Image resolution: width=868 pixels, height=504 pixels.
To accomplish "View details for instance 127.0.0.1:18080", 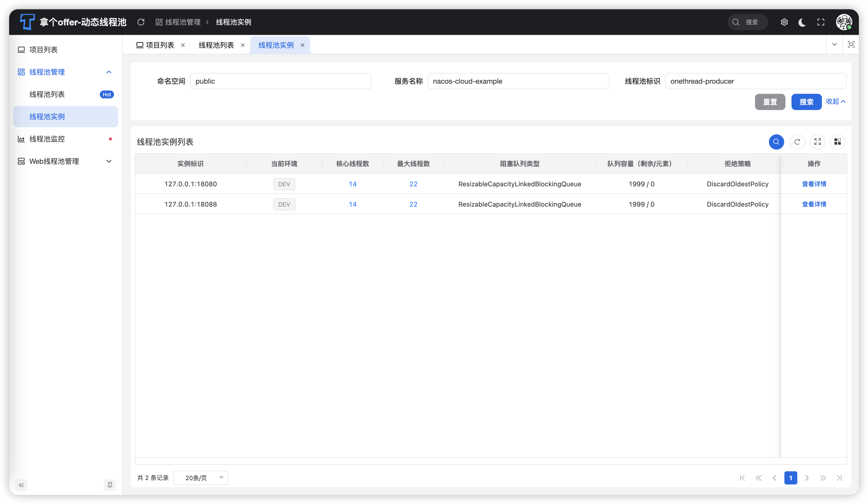I will [x=814, y=184].
